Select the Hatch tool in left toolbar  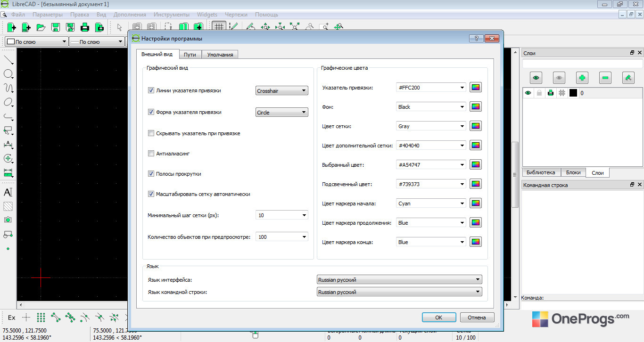(8, 206)
